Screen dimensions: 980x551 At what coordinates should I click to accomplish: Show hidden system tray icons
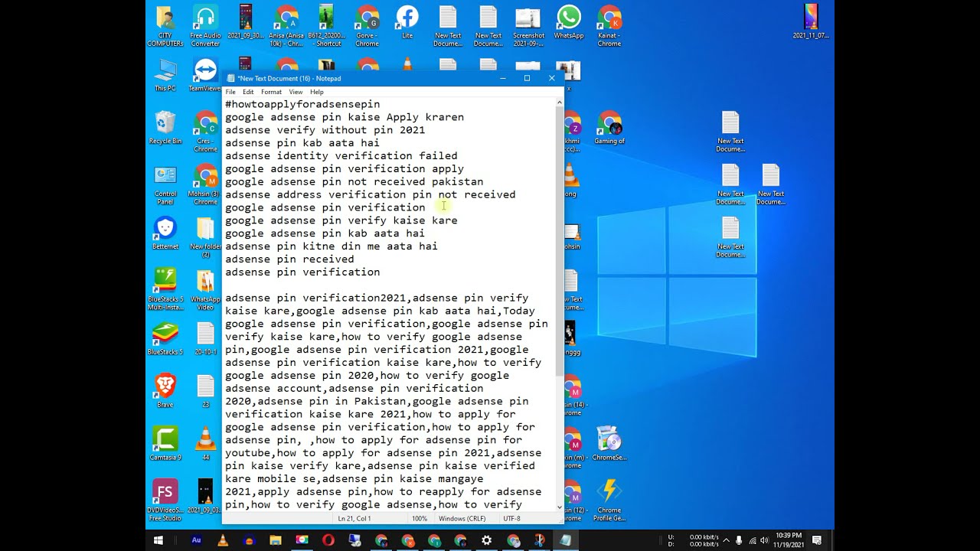[x=726, y=540]
